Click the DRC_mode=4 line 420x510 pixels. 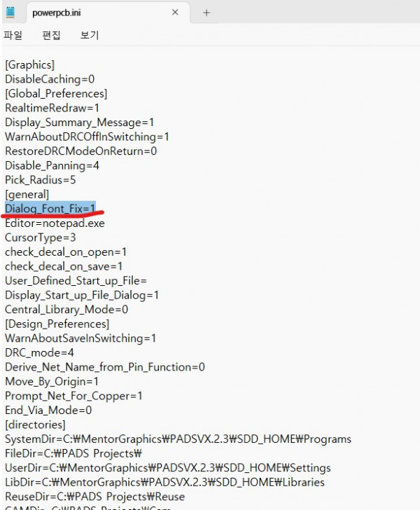point(39,352)
